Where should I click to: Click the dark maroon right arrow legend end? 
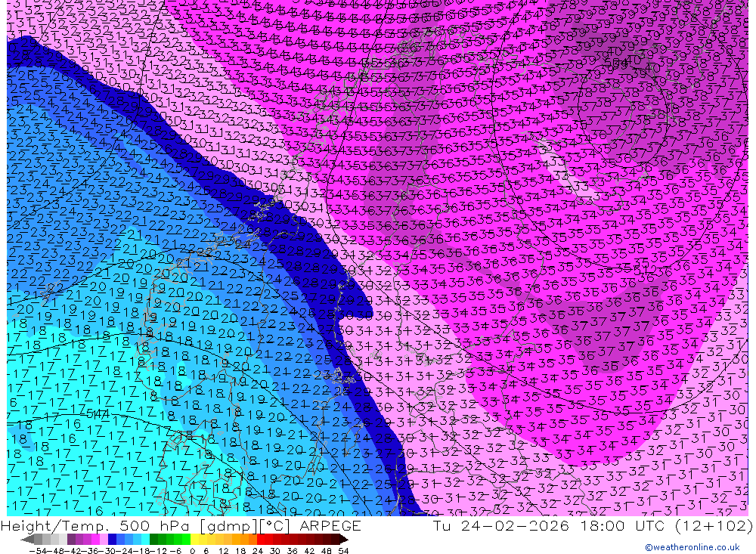pos(343,540)
